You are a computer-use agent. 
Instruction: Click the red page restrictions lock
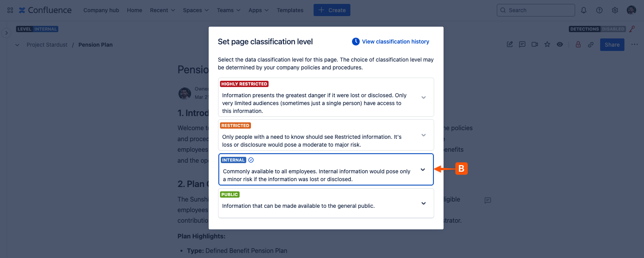578,45
